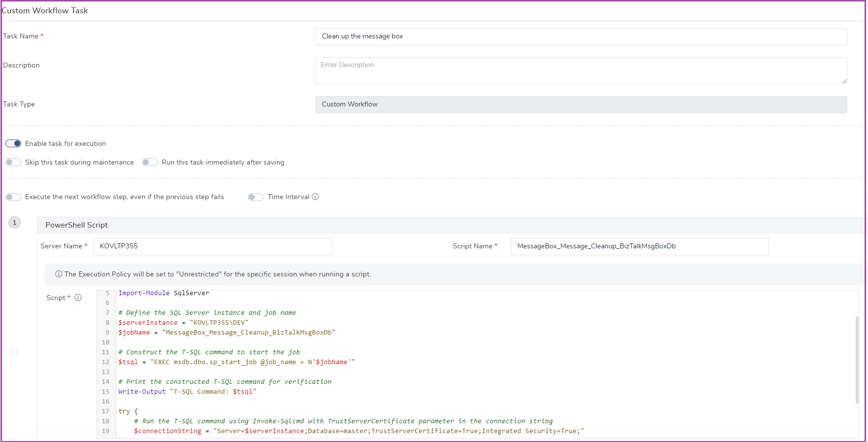Screen dimensions: 868x442
Task: Click the Time Interval info icon
Action: coord(315,197)
